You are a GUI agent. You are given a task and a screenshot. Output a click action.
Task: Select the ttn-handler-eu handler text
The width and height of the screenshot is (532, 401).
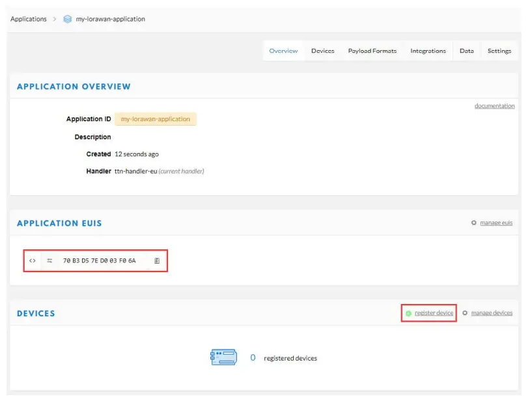pos(135,171)
